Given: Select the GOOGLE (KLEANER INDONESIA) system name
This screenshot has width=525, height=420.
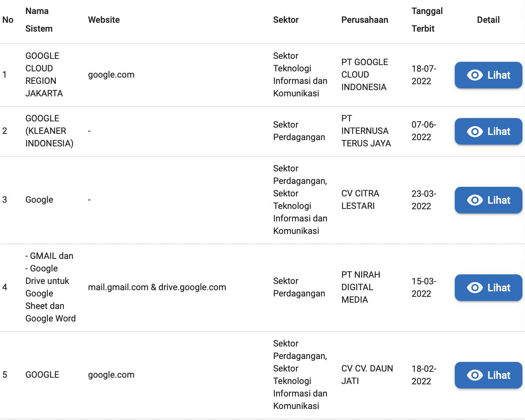Looking at the screenshot, I should [x=49, y=131].
